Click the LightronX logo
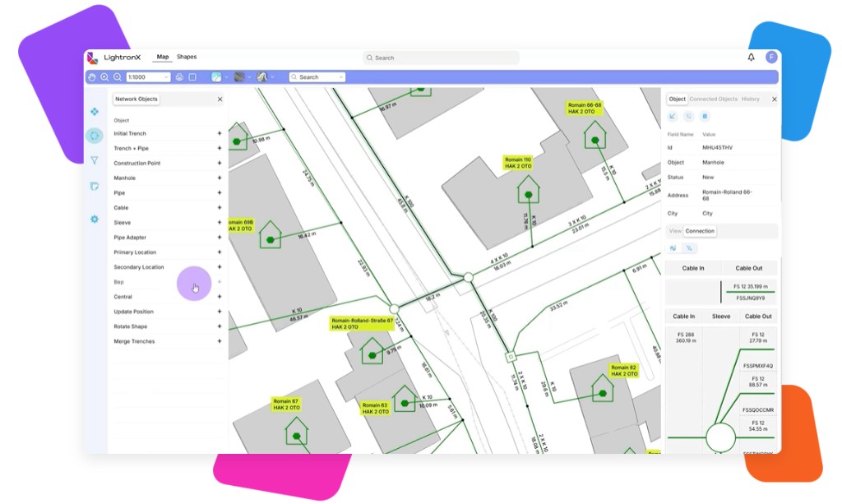 coord(114,58)
